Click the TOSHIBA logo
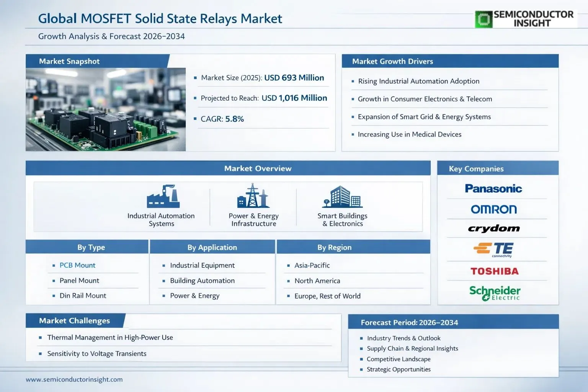The width and height of the screenshot is (588, 392). pos(495,271)
